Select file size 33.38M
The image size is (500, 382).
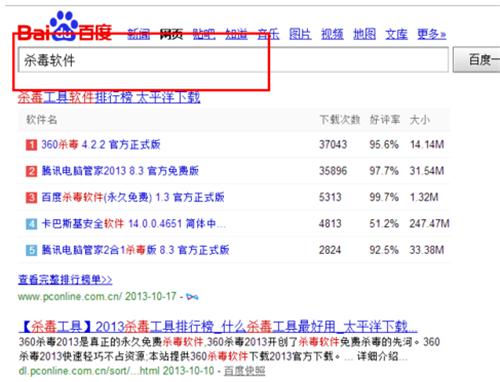pyautogui.click(x=427, y=250)
